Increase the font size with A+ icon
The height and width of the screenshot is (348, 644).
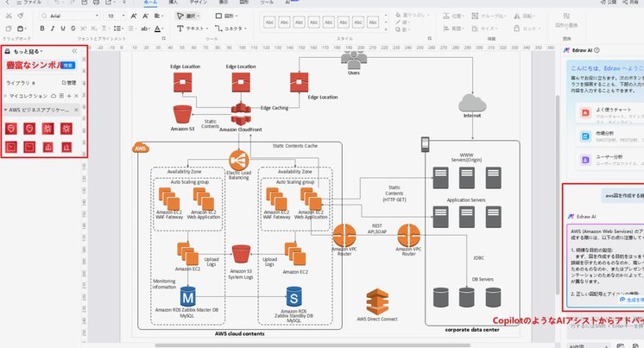pyautogui.click(x=134, y=16)
